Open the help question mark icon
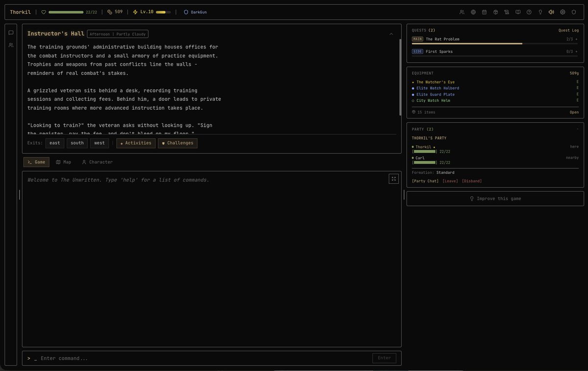The width and height of the screenshot is (588, 371). pyautogui.click(x=529, y=12)
